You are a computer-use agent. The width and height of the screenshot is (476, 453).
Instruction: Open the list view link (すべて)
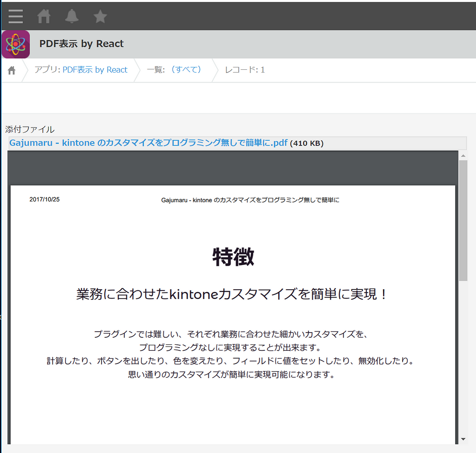186,70
